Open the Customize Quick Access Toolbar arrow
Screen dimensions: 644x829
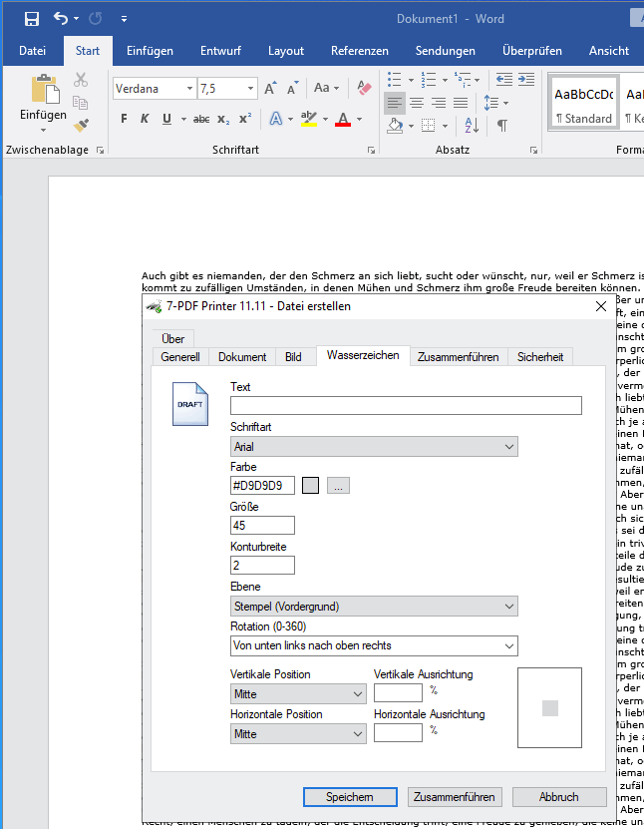[125, 19]
